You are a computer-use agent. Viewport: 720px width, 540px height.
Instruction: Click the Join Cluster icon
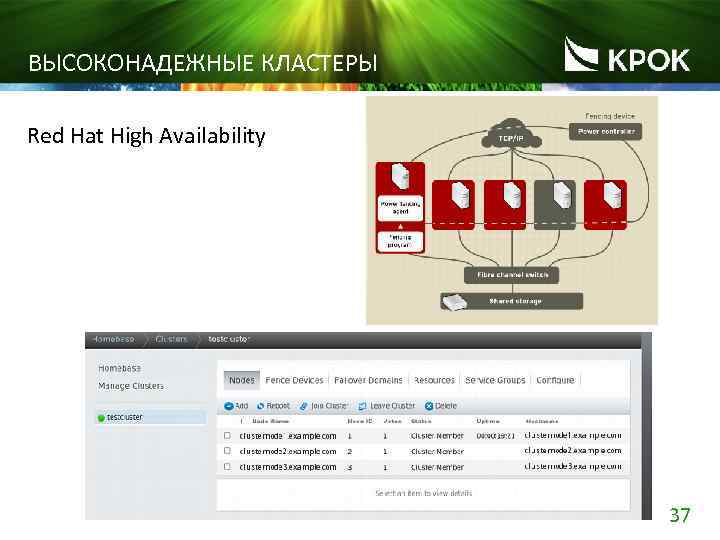click(304, 406)
